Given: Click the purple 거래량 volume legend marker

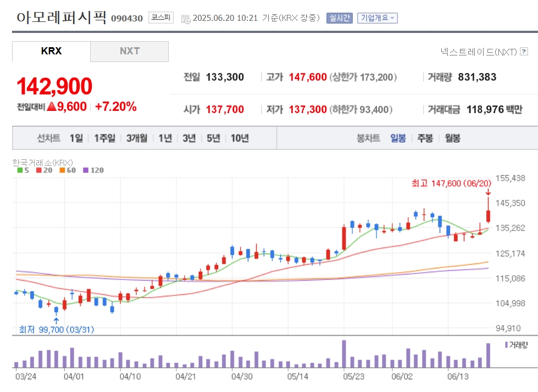Looking at the screenshot, I should (506, 345).
